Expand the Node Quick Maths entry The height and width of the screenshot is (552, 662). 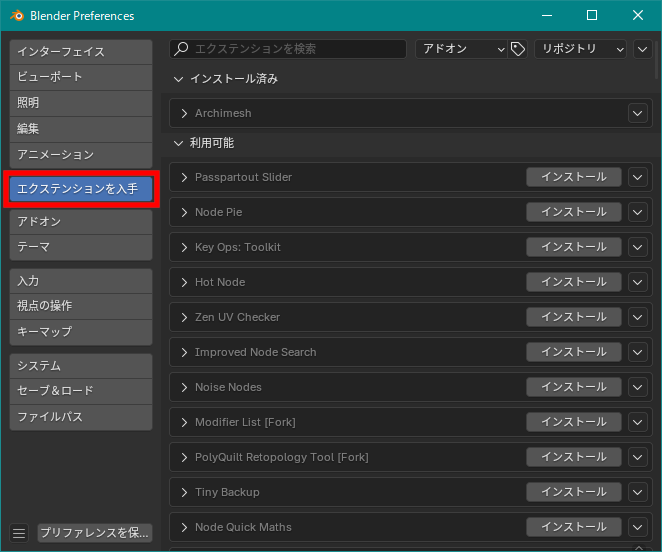pos(184,528)
